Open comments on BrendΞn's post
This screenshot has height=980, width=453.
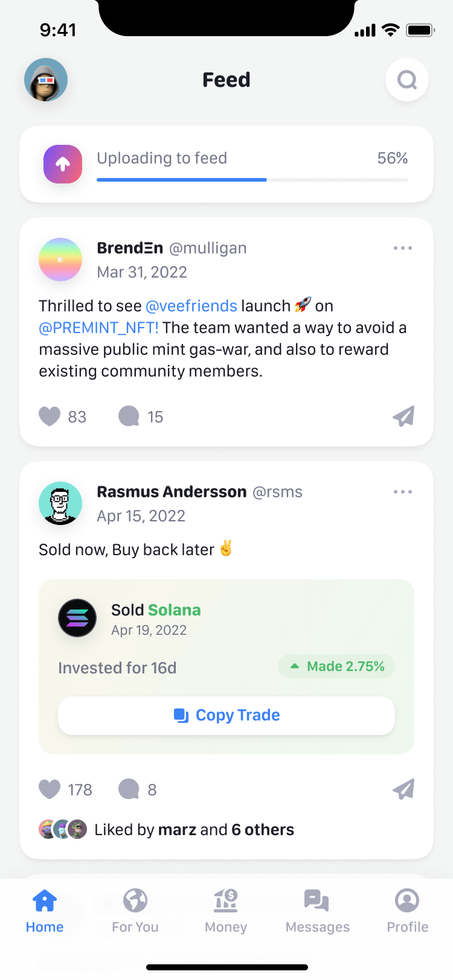(129, 416)
